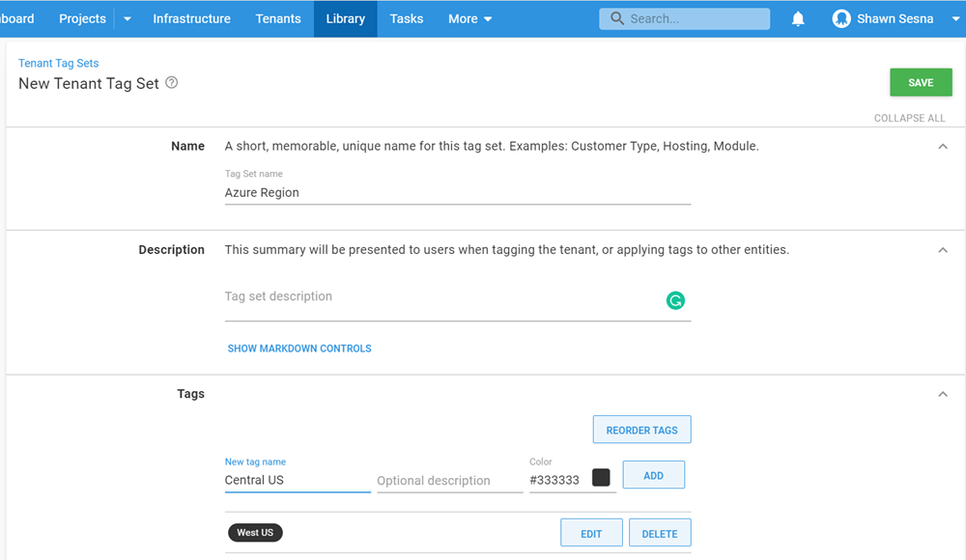Viewport: 966px width, 560px height.
Task: Pick a color from the dark swatch
Action: click(x=601, y=478)
